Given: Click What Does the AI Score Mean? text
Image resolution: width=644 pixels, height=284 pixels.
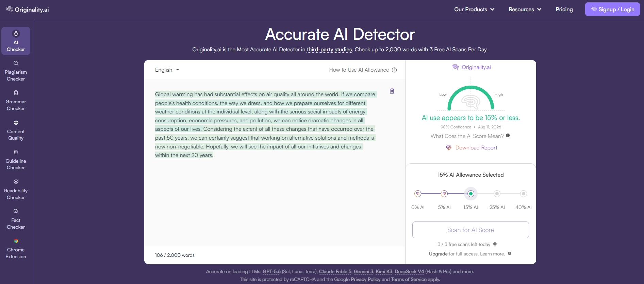Looking at the screenshot, I should pos(467,136).
